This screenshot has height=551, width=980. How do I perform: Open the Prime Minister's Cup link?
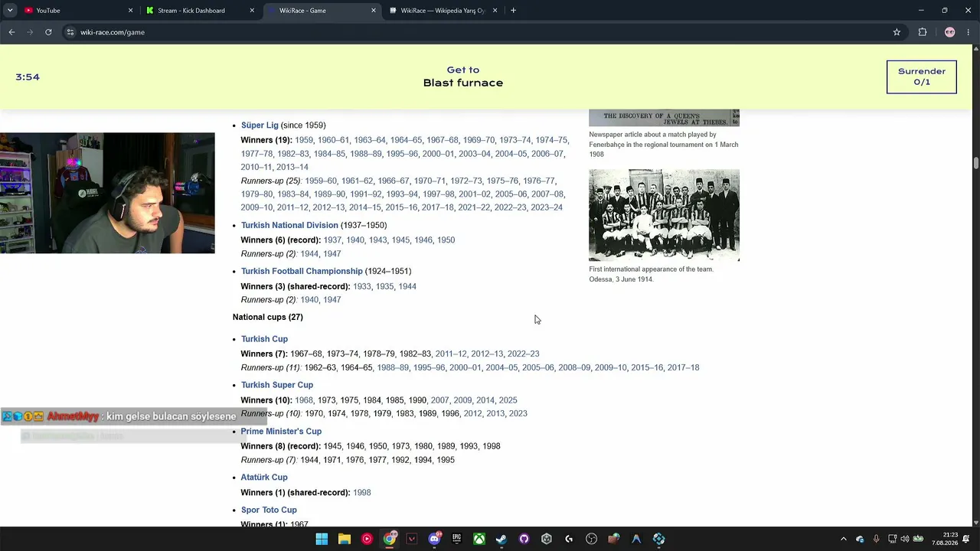tap(281, 432)
